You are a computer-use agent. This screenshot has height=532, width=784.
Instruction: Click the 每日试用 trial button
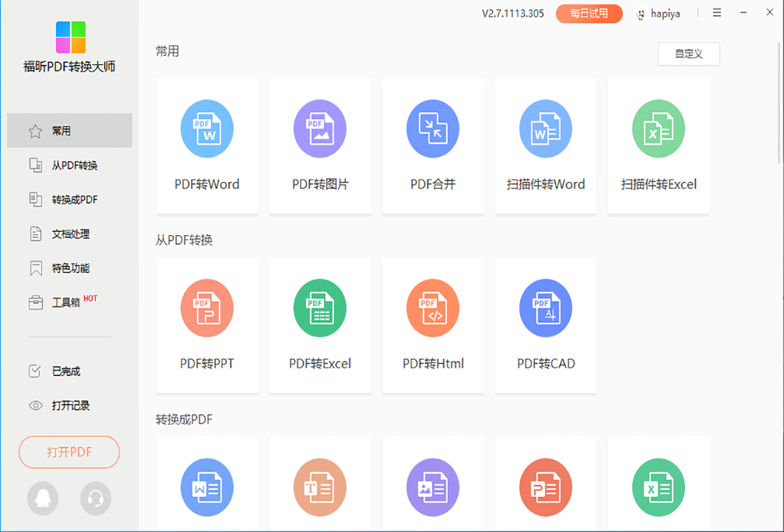tap(589, 13)
